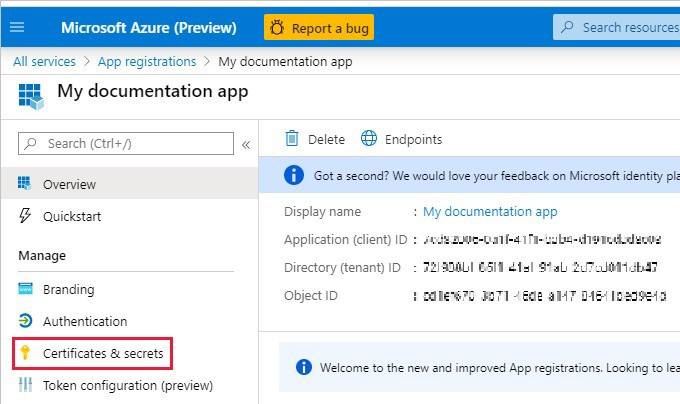Go to All services breadcrumb
Image resolution: width=680 pixels, height=404 pixels.
[44, 62]
